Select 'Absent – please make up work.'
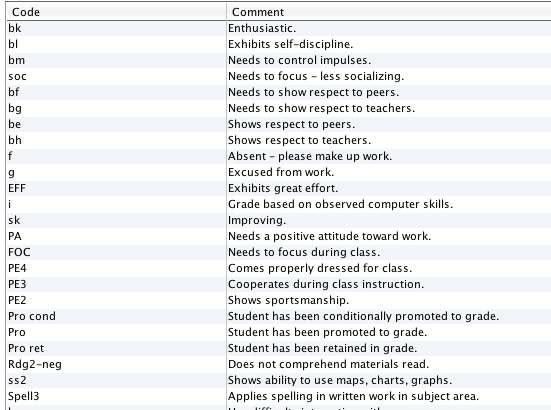The height and width of the screenshot is (410, 551). [310, 156]
